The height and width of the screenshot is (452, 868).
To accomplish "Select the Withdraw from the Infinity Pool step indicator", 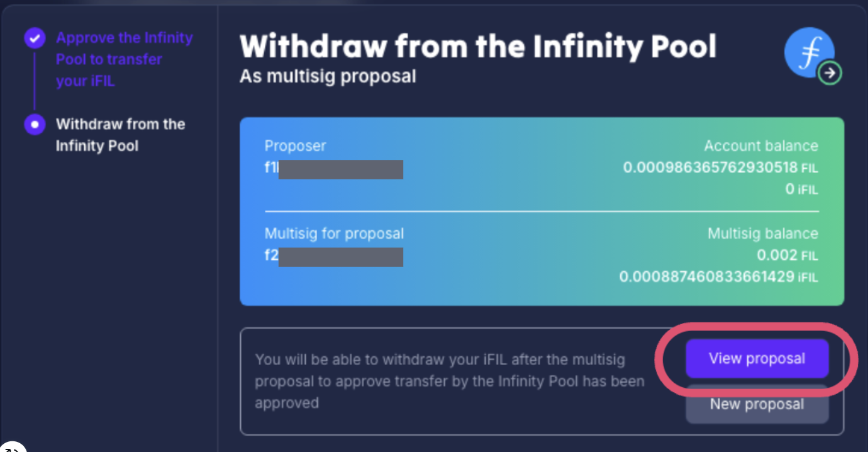I will [x=35, y=124].
